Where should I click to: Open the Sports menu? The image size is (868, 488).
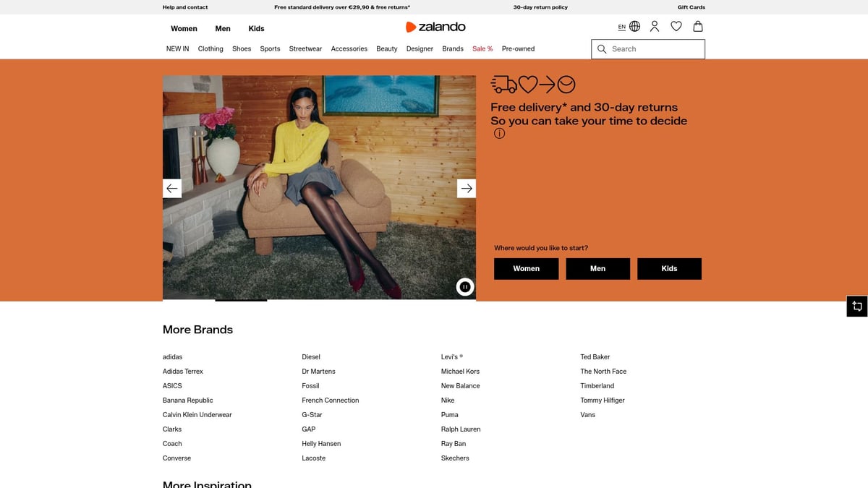[270, 49]
